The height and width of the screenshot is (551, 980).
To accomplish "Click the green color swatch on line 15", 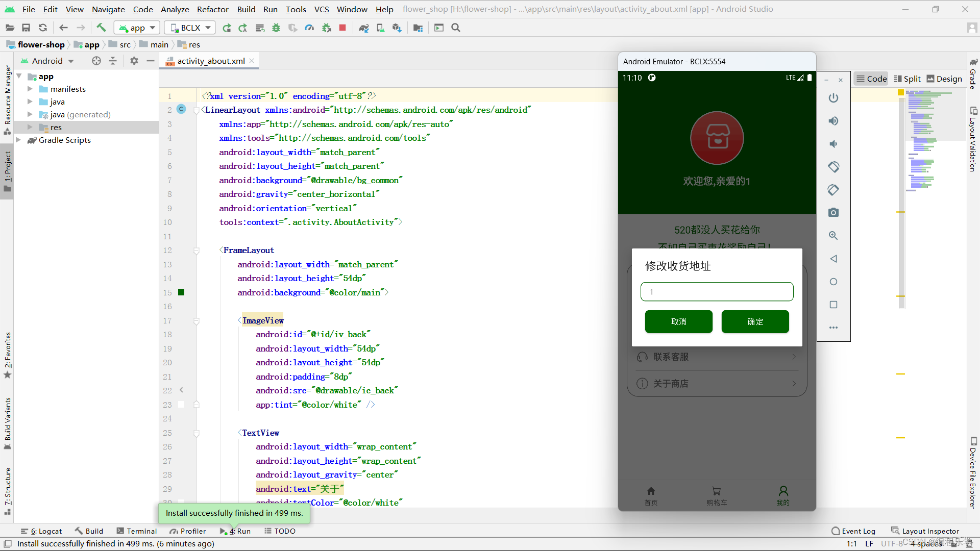I will click(x=181, y=292).
